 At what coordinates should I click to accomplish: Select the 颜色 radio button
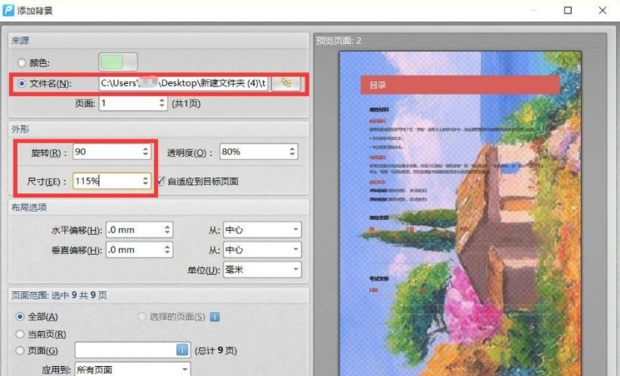21,63
